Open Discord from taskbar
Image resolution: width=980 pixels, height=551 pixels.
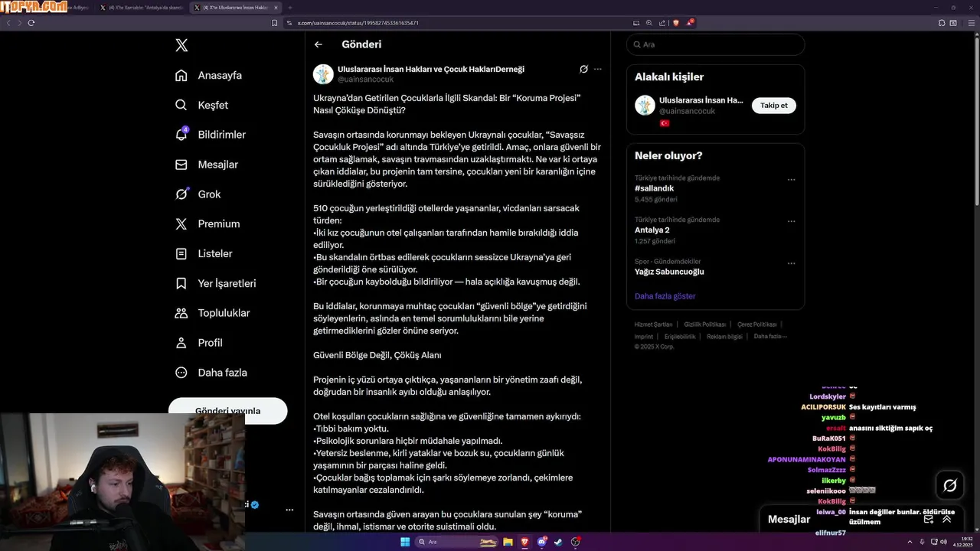point(542,542)
